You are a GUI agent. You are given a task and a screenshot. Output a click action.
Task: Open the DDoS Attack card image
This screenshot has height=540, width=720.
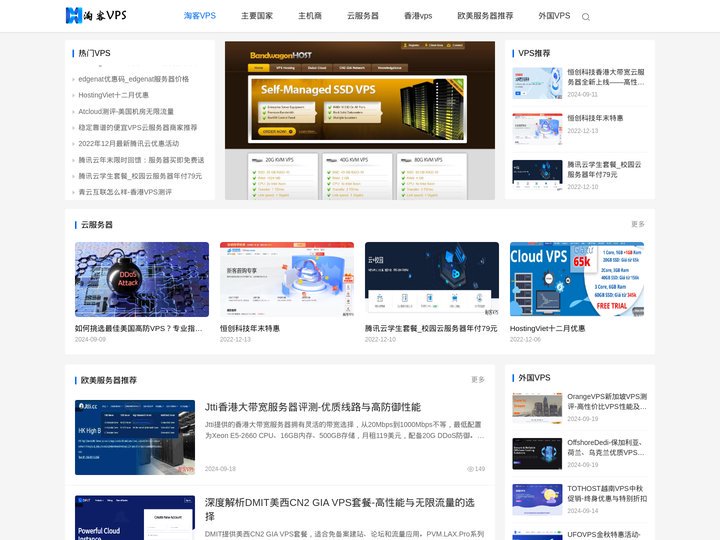pos(141,279)
